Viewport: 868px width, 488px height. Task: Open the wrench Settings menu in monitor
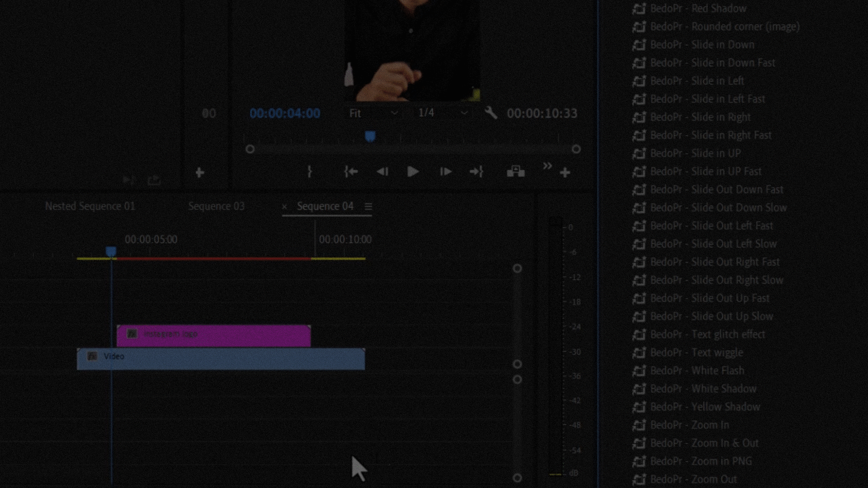(x=491, y=113)
